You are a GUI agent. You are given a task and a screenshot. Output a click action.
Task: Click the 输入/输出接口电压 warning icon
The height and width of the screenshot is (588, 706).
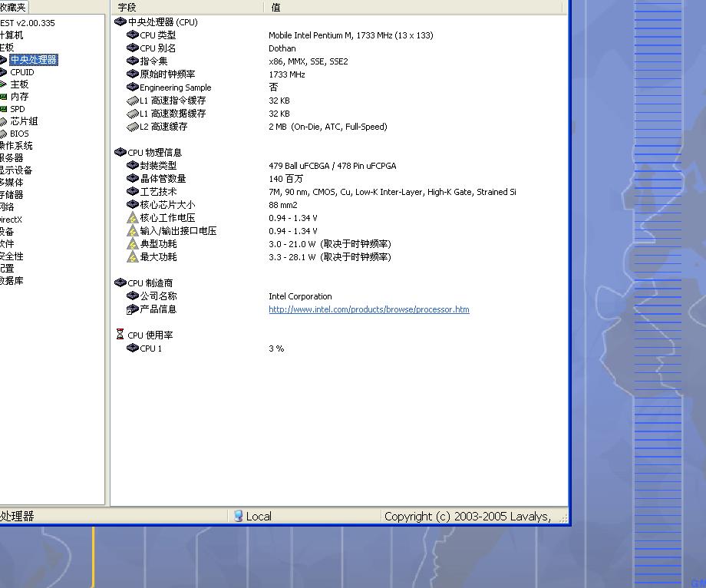132,231
